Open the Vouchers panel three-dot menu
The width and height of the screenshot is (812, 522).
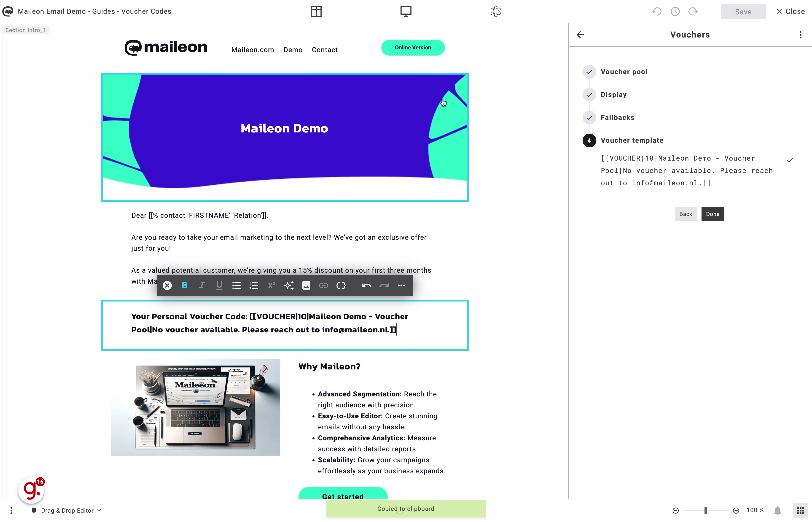801,35
